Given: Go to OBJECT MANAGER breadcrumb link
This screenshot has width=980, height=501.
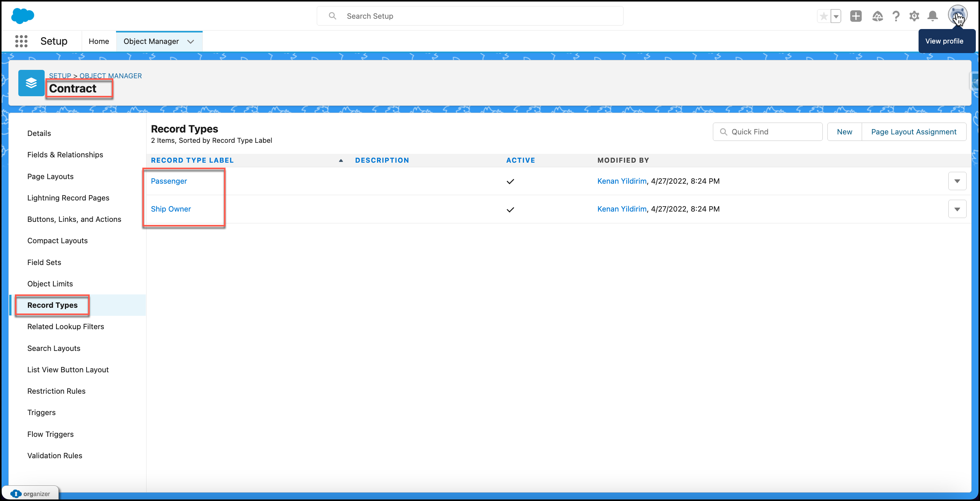Looking at the screenshot, I should (x=111, y=76).
